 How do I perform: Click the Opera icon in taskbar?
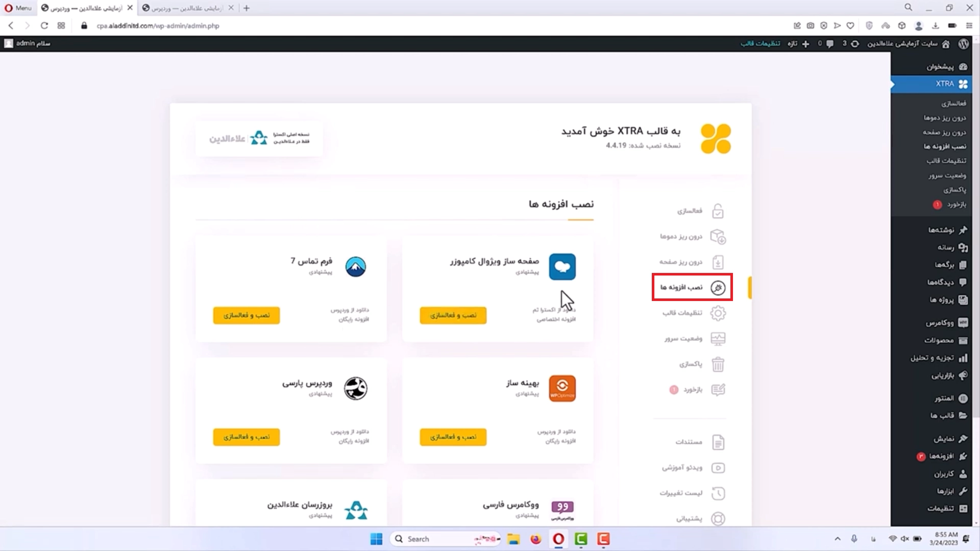pyautogui.click(x=558, y=539)
